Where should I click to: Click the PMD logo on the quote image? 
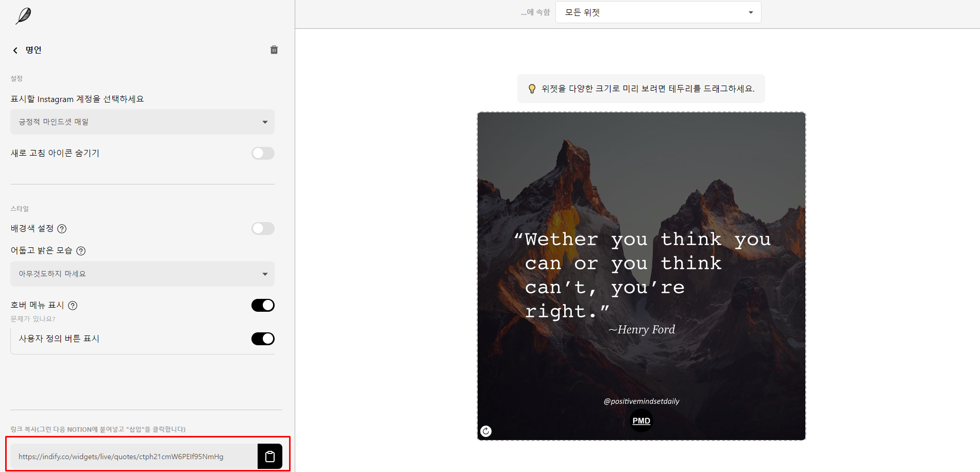[641, 420]
